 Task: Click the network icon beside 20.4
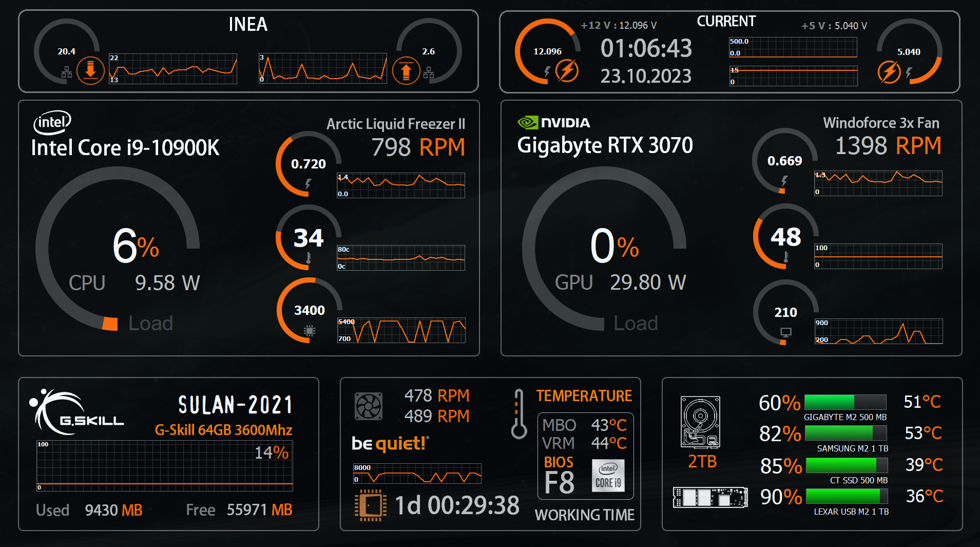click(67, 72)
